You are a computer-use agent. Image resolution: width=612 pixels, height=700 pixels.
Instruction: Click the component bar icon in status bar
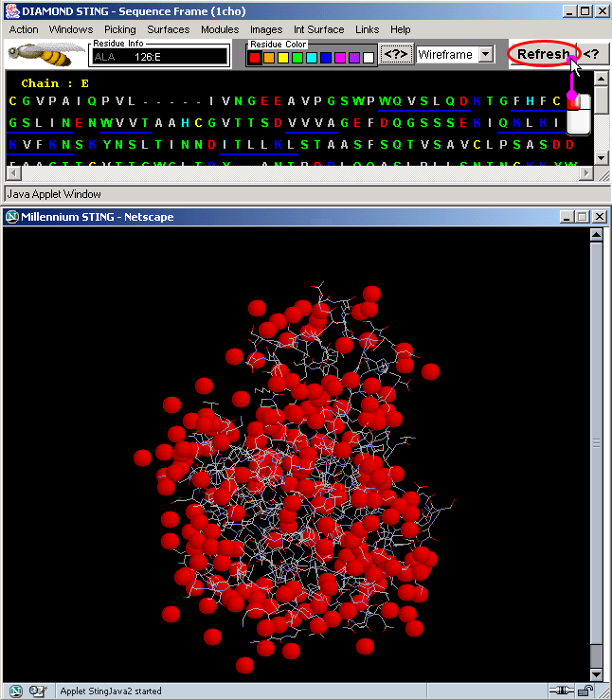(39, 691)
